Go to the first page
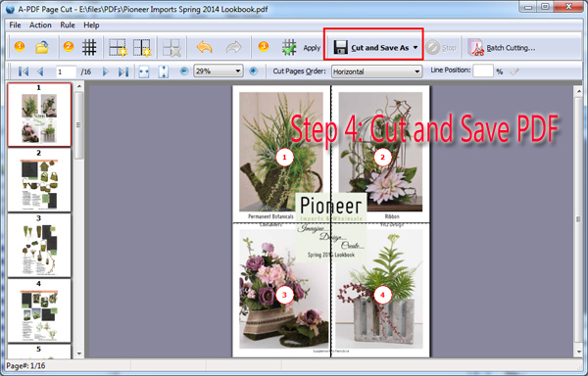Viewport: 588px width, 376px height. click(24, 71)
